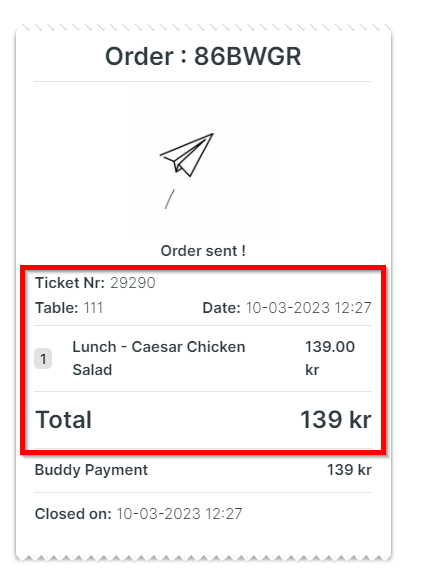Select the order date 10-03-2023 12:27

(x=309, y=308)
